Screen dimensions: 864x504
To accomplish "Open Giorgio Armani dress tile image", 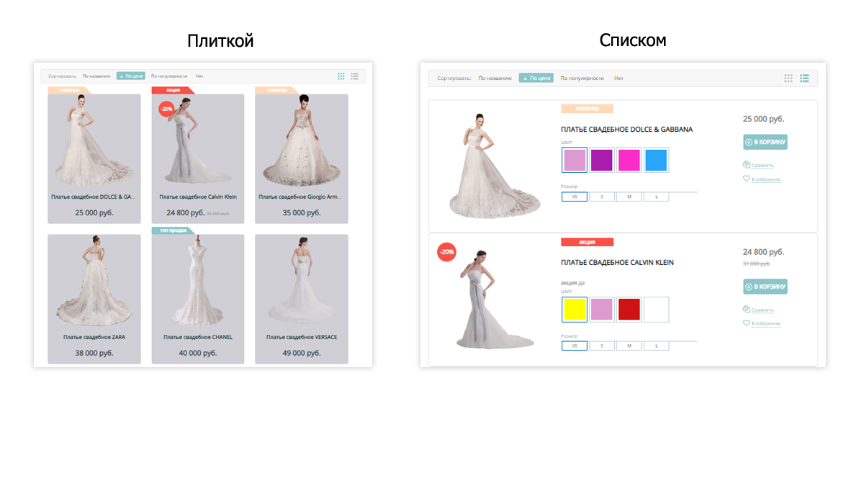I will [301, 141].
